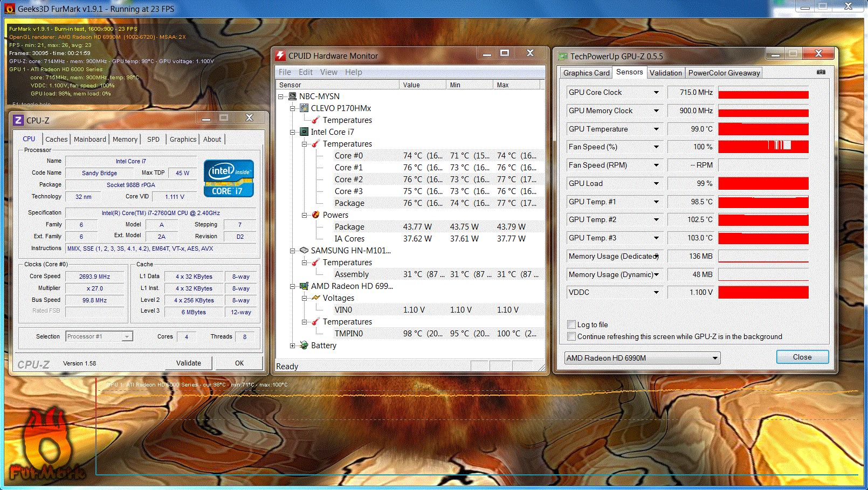Open the VDDC sensor dropdown arrow
The image size is (868, 490).
point(656,293)
